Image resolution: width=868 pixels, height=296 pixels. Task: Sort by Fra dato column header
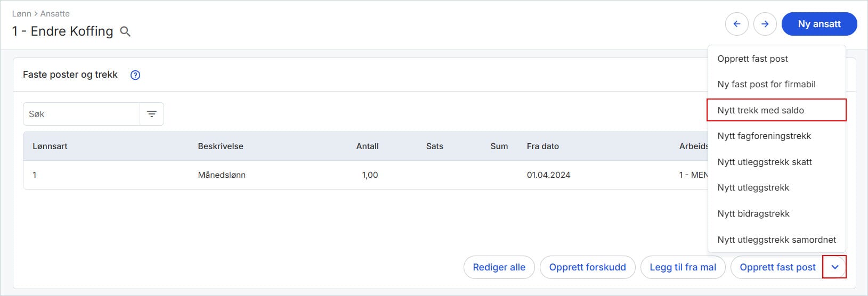[542, 146]
